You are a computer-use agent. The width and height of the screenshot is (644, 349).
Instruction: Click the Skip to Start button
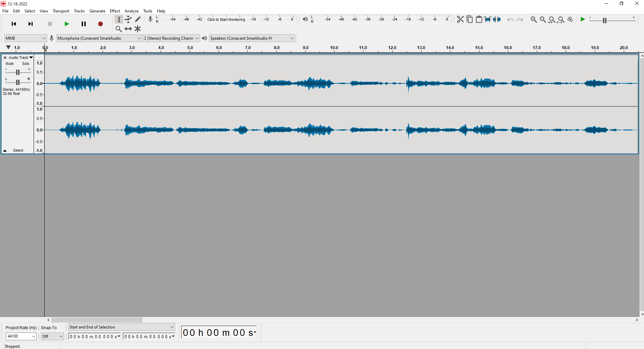[x=14, y=24]
